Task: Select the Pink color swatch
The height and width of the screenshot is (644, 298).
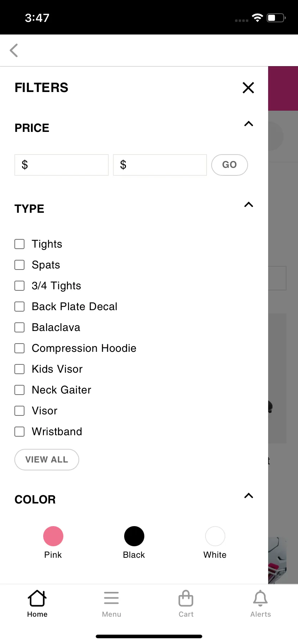Action: (x=53, y=536)
